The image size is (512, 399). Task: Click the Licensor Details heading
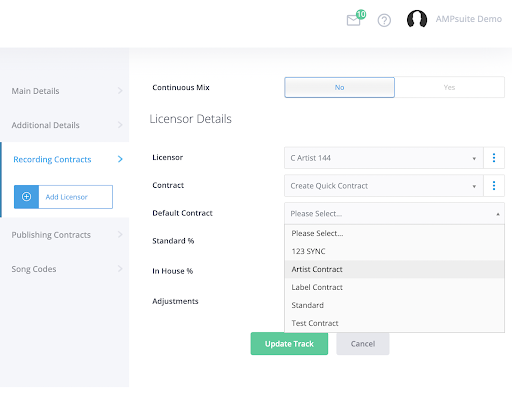pos(190,119)
